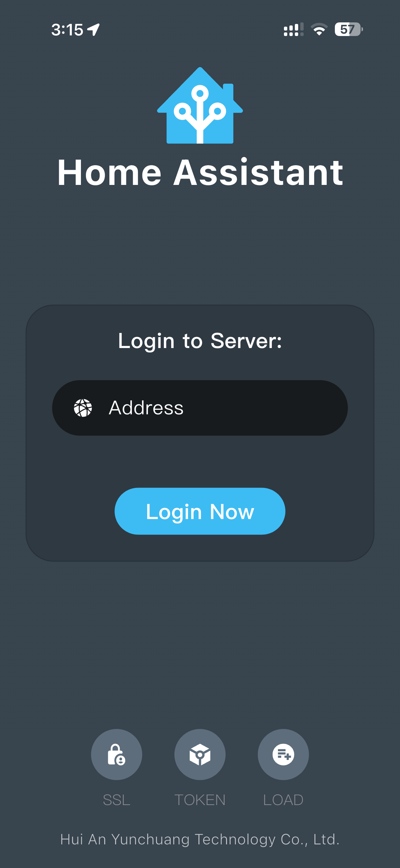Image resolution: width=400 pixels, height=868 pixels.
Task: Tap the Address placeholder text
Action: click(146, 408)
